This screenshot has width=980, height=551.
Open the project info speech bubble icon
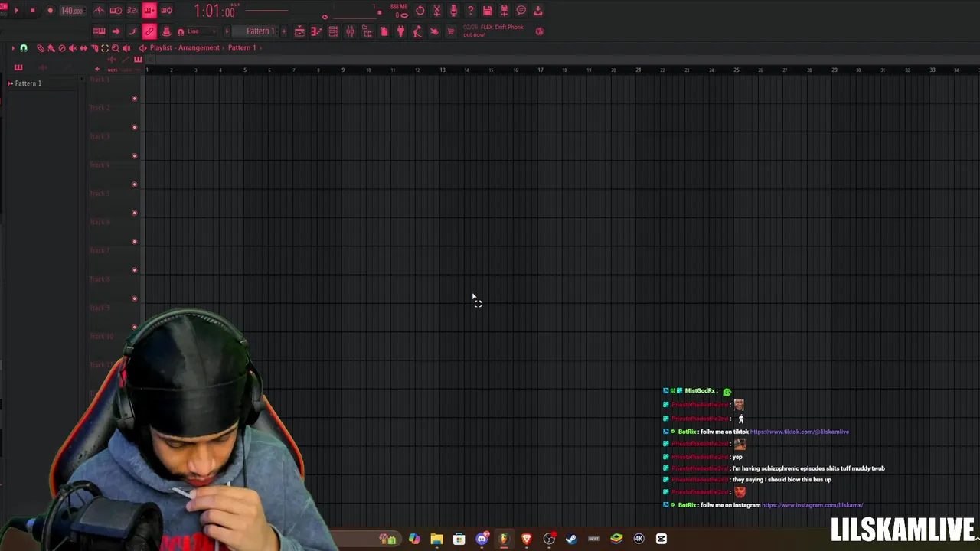pos(521,11)
